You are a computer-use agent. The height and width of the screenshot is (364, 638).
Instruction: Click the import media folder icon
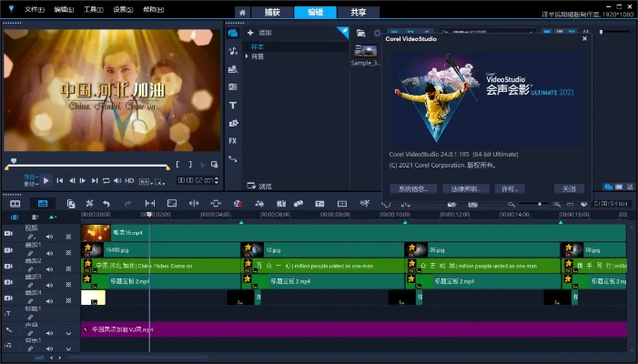click(x=361, y=33)
